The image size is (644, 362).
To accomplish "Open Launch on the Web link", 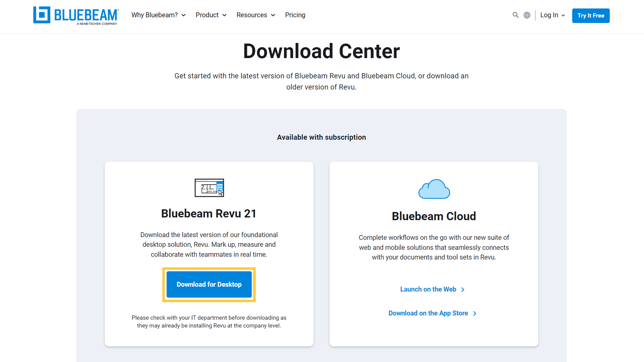I will click(428, 289).
